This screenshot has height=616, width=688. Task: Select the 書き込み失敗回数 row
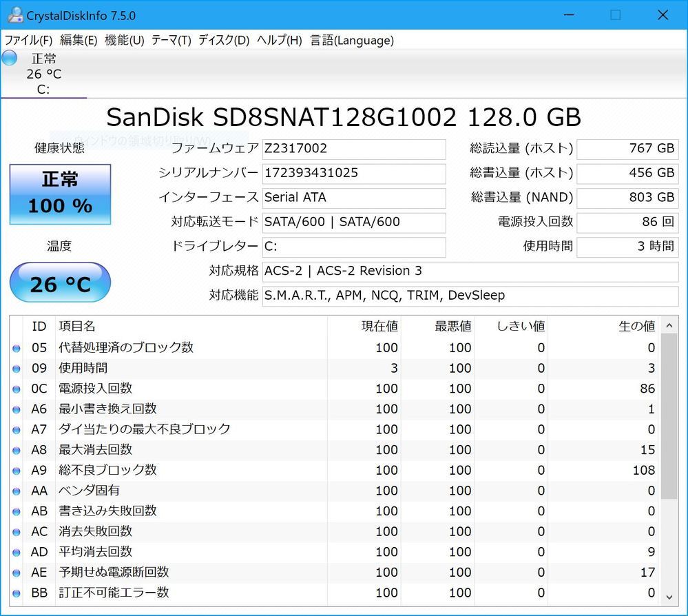point(334,511)
